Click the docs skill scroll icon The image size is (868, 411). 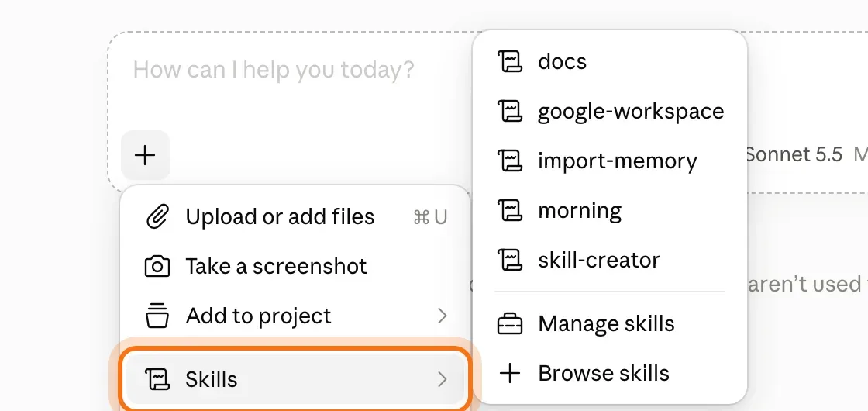(x=509, y=61)
